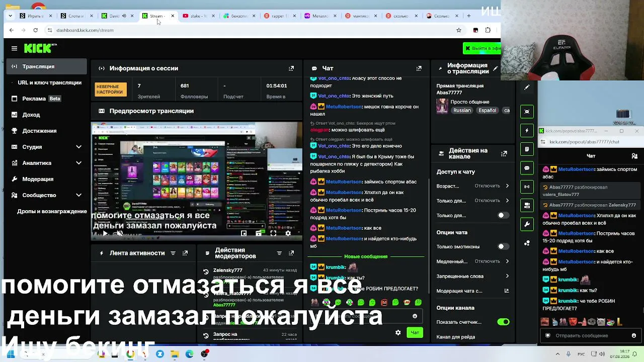Bookmark this page with the star icon

[458, 30]
